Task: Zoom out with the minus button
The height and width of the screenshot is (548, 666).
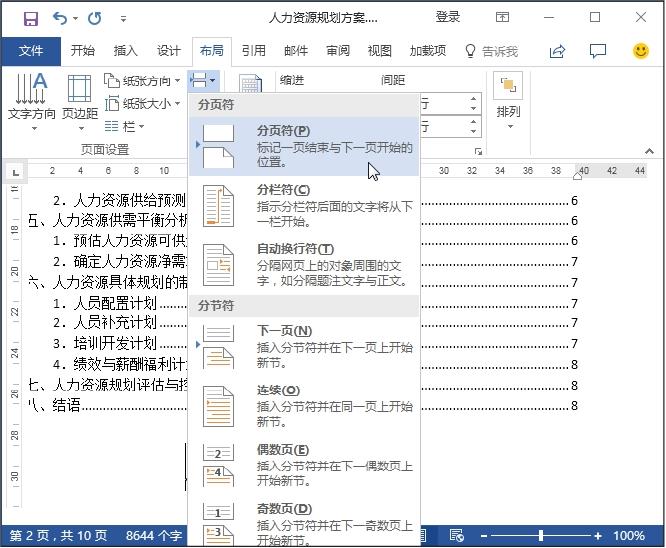Action: (x=484, y=536)
